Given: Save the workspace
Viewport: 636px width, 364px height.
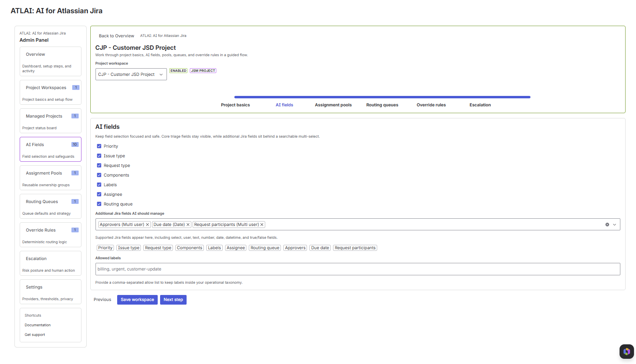Looking at the screenshot, I should (137, 300).
